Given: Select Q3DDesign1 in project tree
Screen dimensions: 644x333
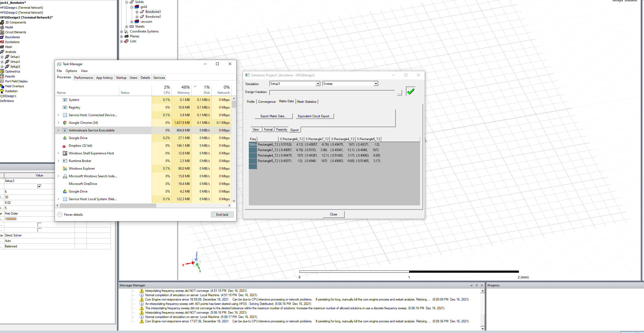Looking at the screenshot, I should tap(8, 96).
